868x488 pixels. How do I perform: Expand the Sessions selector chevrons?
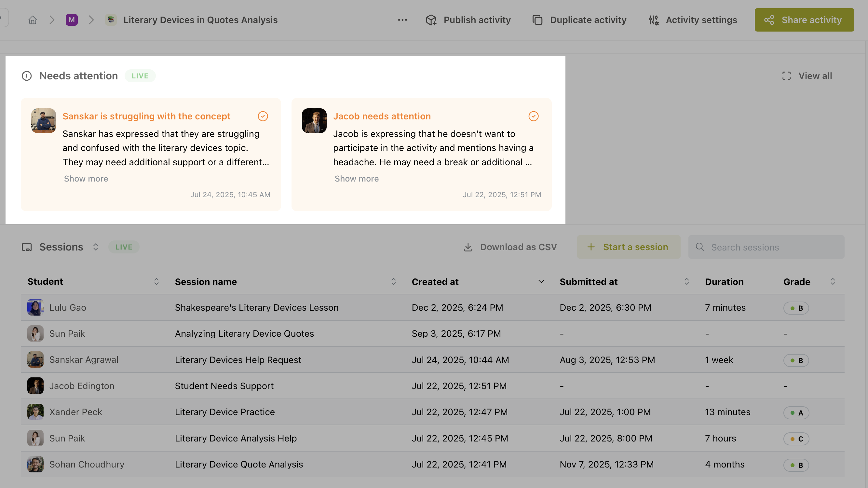tap(96, 247)
